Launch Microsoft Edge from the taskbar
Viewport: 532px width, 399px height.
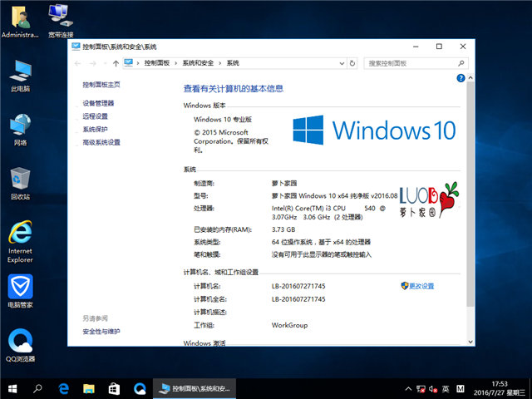tap(63, 388)
